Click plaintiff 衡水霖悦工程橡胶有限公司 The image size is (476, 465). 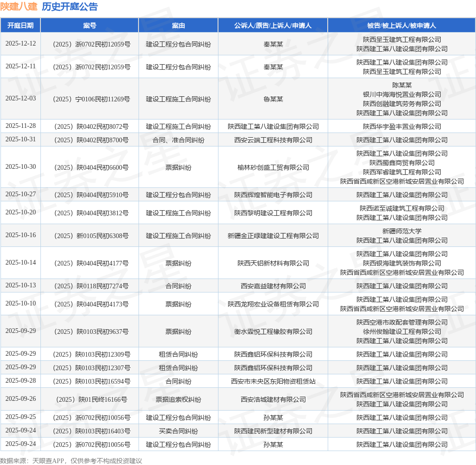pos(273,332)
